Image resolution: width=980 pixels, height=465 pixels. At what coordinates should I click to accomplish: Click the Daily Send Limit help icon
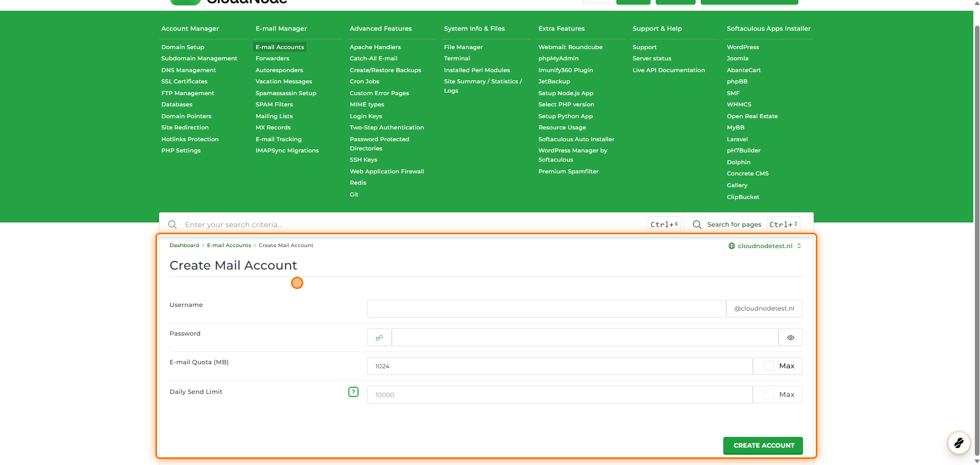[x=353, y=392]
